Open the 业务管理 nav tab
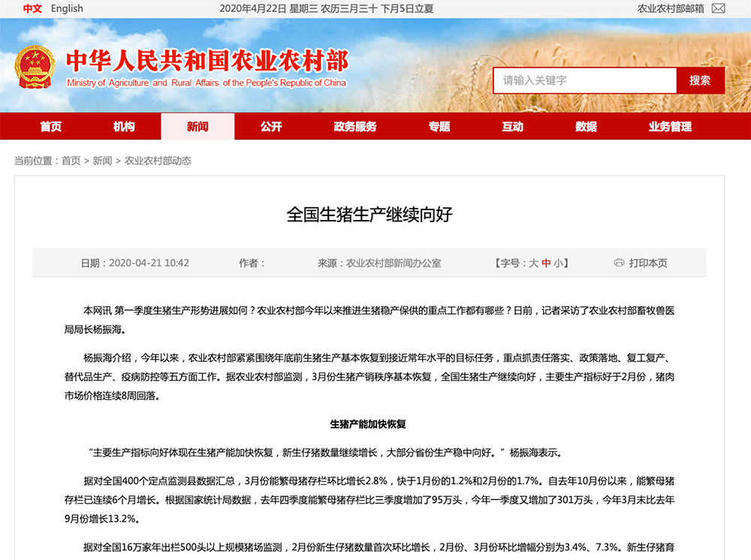This screenshot has width=751, height=560. 670,126
